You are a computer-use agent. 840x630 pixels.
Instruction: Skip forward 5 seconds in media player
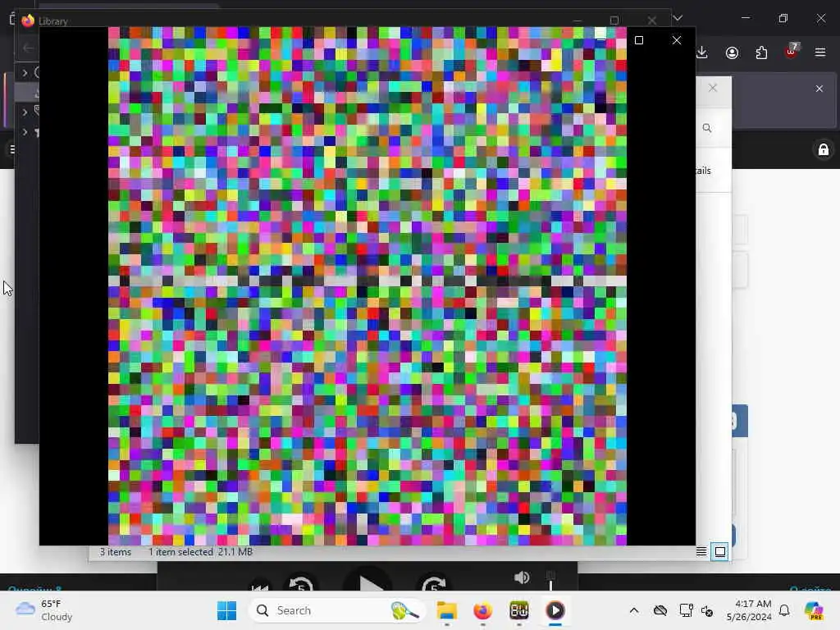click(x=435, y=584)
